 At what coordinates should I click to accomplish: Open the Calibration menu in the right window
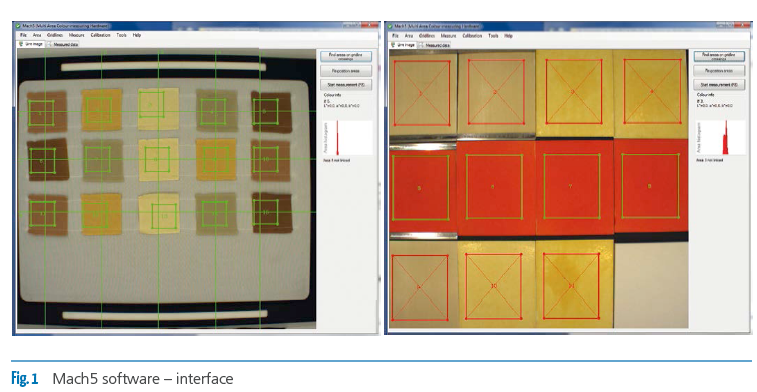(x=472, y=36)
